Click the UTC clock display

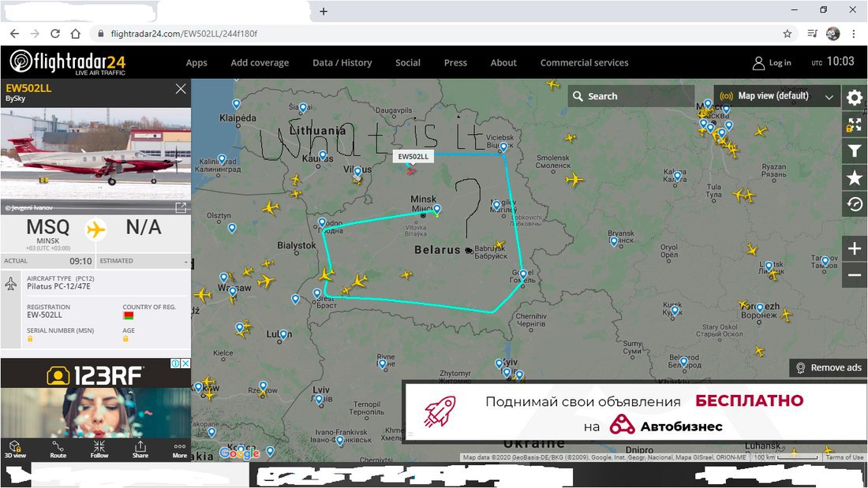(833, 62)
